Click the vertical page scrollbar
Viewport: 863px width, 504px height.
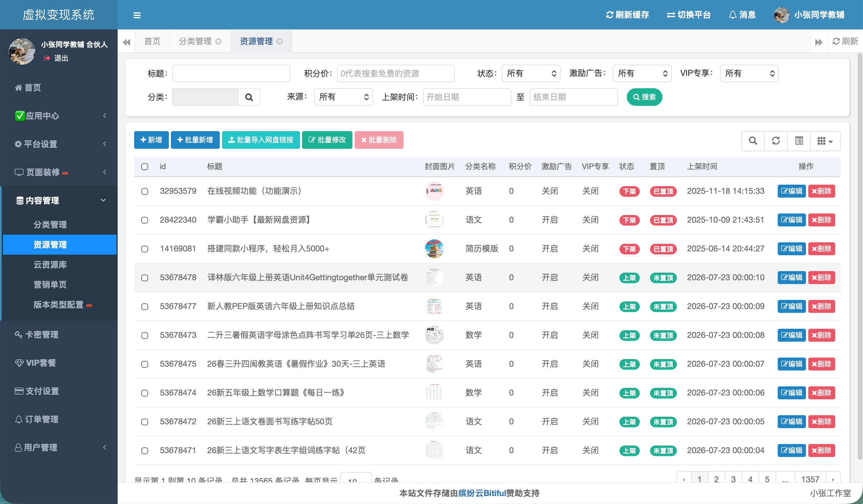pyautogui.click(x=860, y=257)
